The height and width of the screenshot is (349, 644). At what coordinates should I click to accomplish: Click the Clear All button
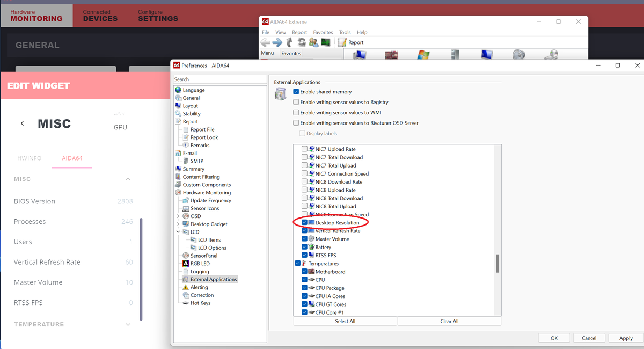coord(449,321)
